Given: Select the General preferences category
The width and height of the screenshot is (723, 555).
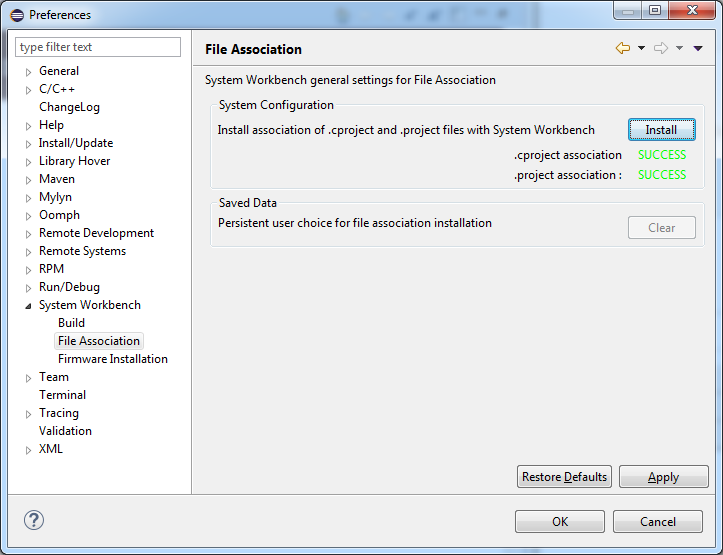Looking at the screenshot, I should coord(59,71).
